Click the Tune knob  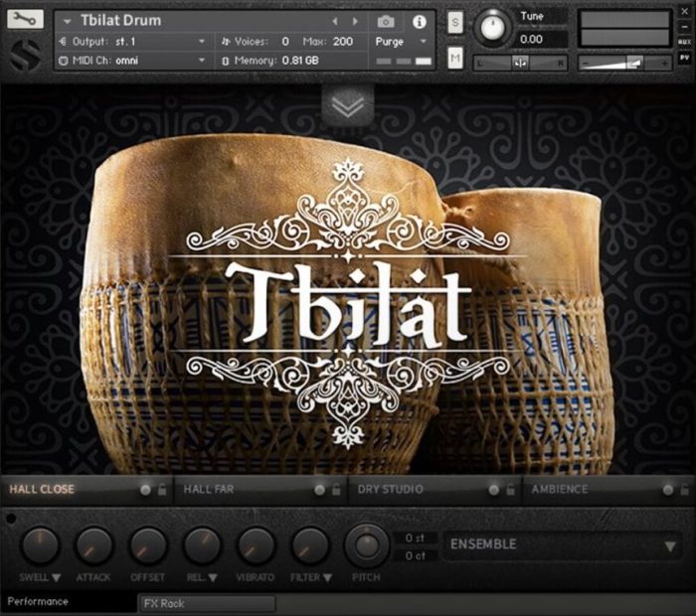pos(492,27)
